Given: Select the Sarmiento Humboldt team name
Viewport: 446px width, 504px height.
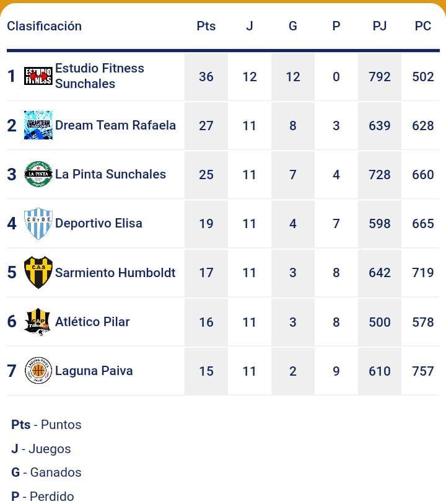Looking at the screenshot, I should [115, 273].
